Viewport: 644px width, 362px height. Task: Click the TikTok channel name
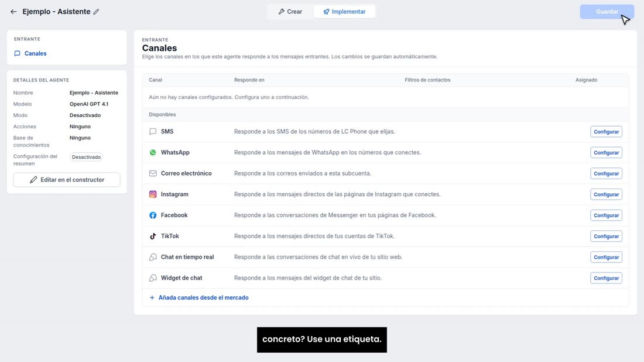pos(170,236)
